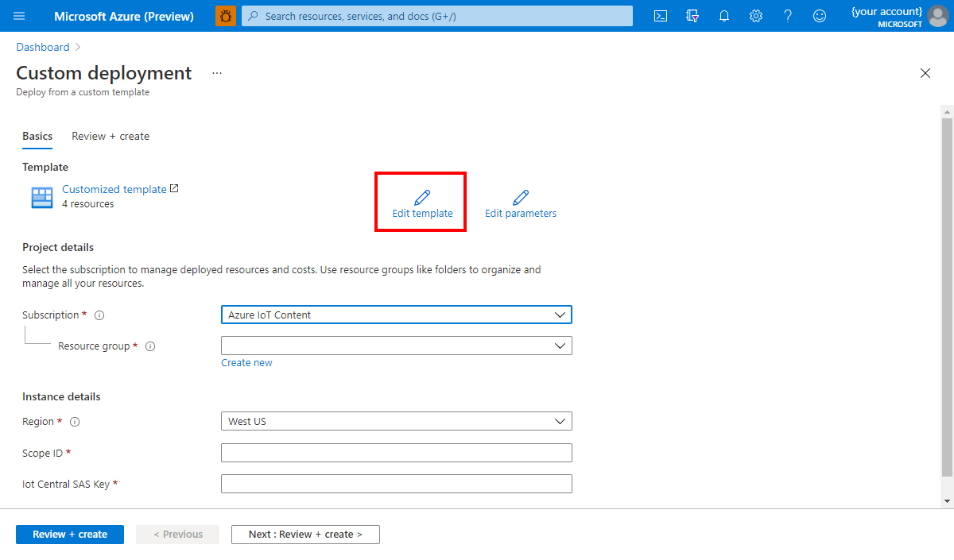
Task: Open portal Settings gear
Action: tap(755, 15)
